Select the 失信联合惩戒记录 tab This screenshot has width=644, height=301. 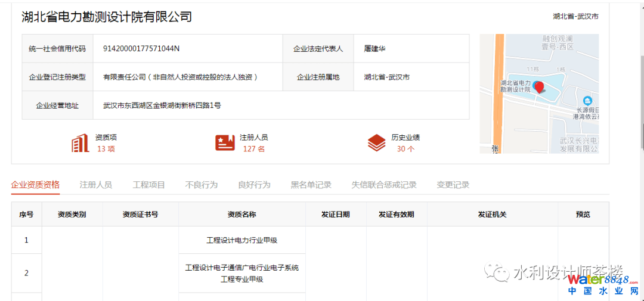383,185
